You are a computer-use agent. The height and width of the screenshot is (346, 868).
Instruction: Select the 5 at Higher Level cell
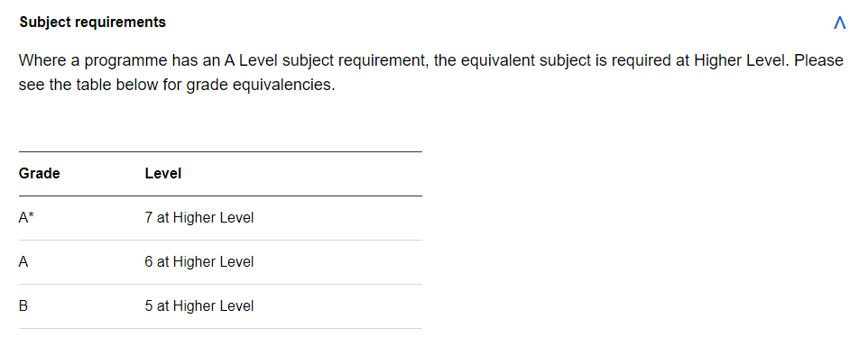pyautogui.click(x=199, y=306)
